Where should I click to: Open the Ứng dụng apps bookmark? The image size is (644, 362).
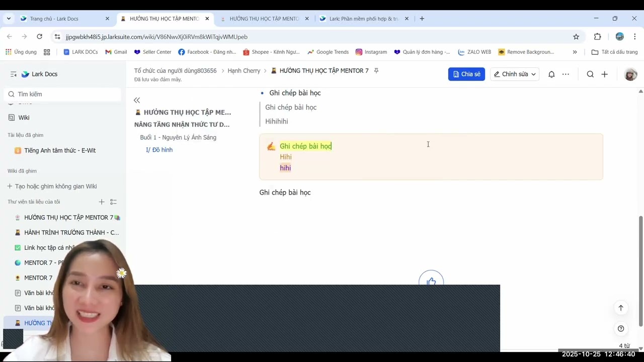tap(21, 52)
